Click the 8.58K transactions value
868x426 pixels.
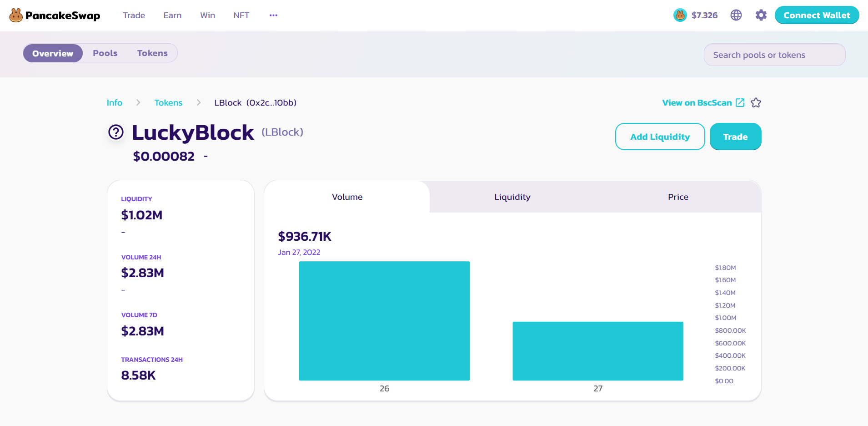pos(138,375)
